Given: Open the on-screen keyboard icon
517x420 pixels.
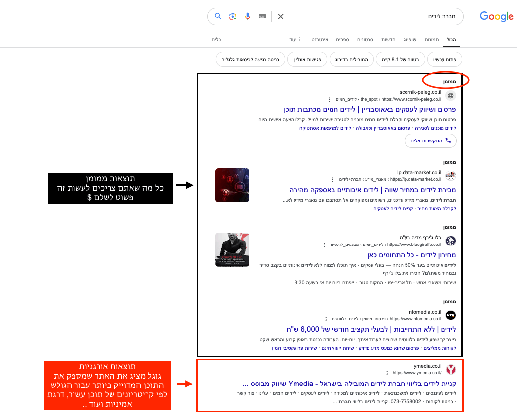Looking at the screenshot, I should pos(262,16).
